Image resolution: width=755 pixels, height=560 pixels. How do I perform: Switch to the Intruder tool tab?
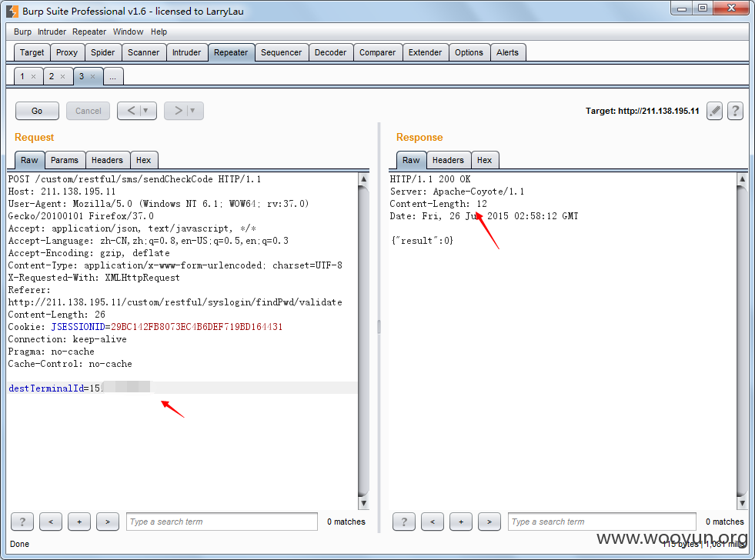point(187,52)
